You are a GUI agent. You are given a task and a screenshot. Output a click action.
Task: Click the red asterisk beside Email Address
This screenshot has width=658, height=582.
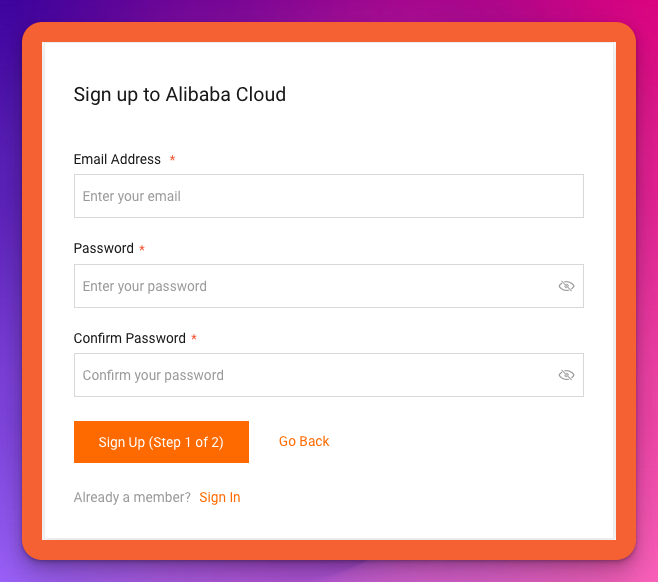pos(172,160)
